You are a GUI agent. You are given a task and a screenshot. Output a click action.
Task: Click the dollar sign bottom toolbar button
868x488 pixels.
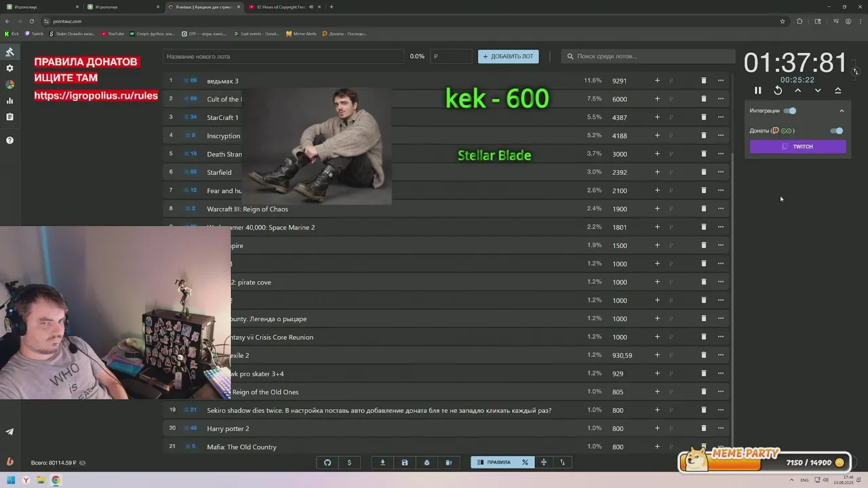point(349,462)
